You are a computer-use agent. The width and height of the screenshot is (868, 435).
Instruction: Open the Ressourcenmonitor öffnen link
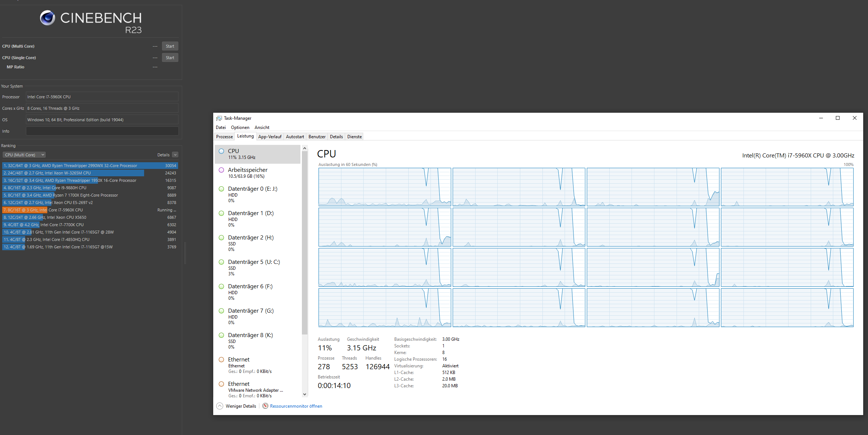[x=296, y=406]
